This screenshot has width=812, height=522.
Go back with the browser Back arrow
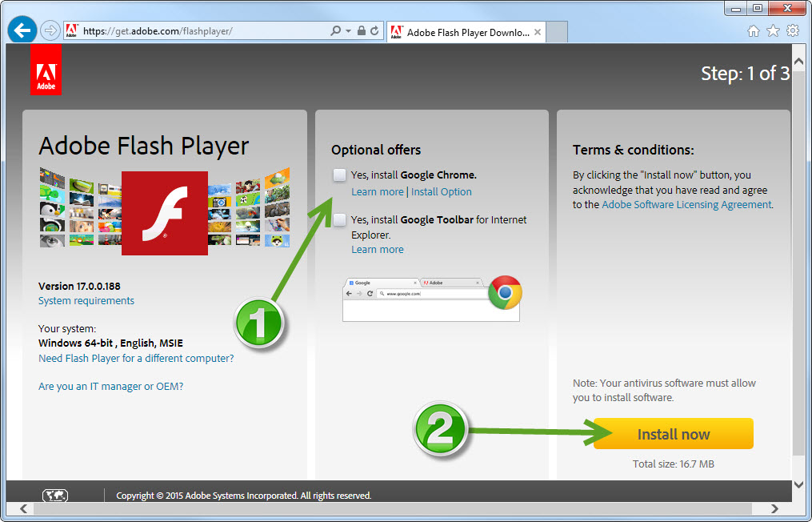22,30
